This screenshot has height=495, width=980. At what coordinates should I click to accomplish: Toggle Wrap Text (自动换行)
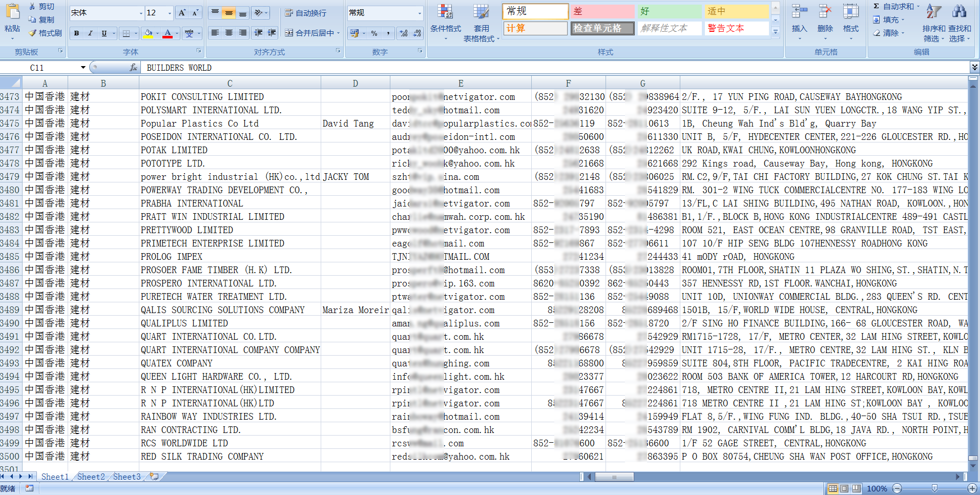tap(306, 13)
